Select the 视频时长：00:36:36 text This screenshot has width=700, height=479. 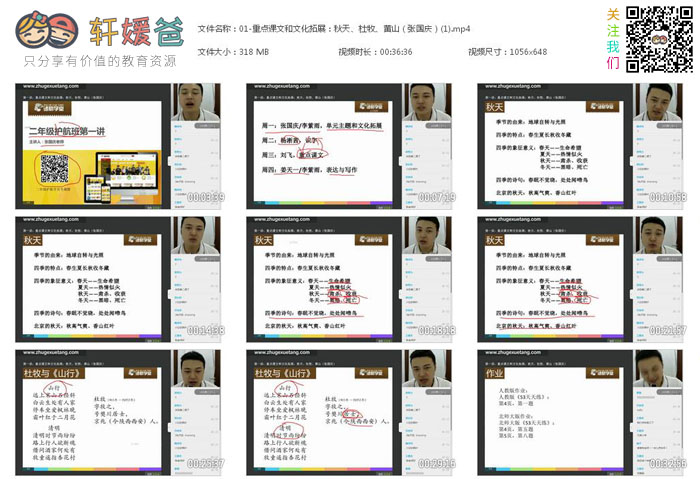375,52
